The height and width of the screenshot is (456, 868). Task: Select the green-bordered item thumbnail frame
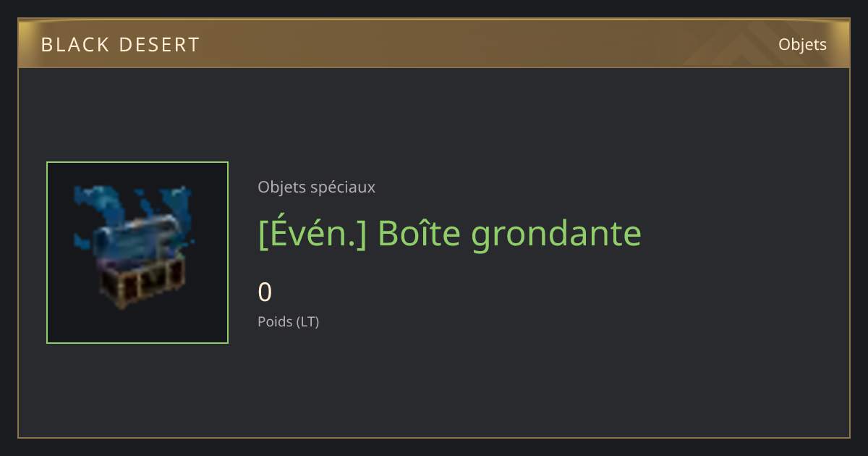pos(137,253)
